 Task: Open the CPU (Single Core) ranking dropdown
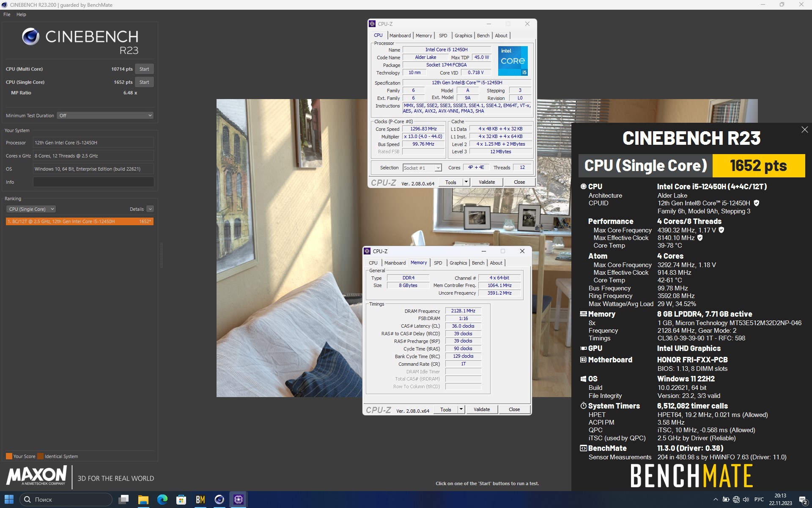tap(31, 209)
